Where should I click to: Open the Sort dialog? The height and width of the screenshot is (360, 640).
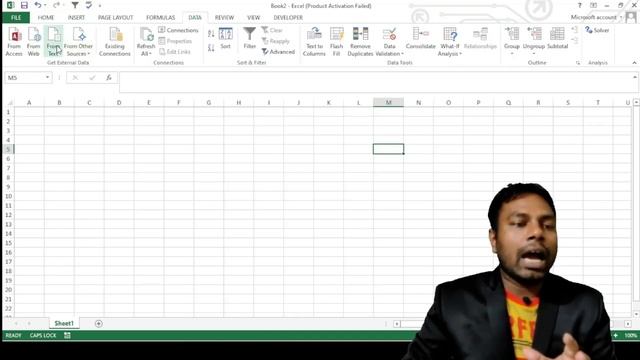(226, 39)
